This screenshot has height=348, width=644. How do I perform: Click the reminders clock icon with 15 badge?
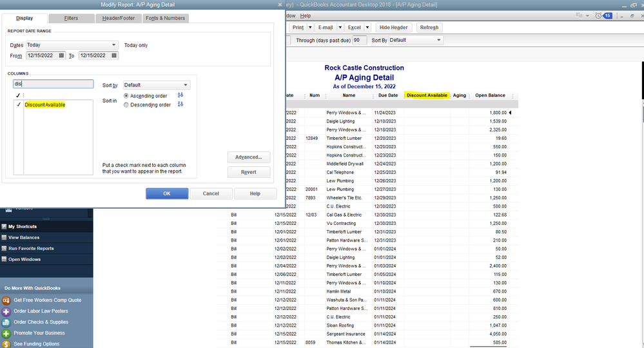604,15
